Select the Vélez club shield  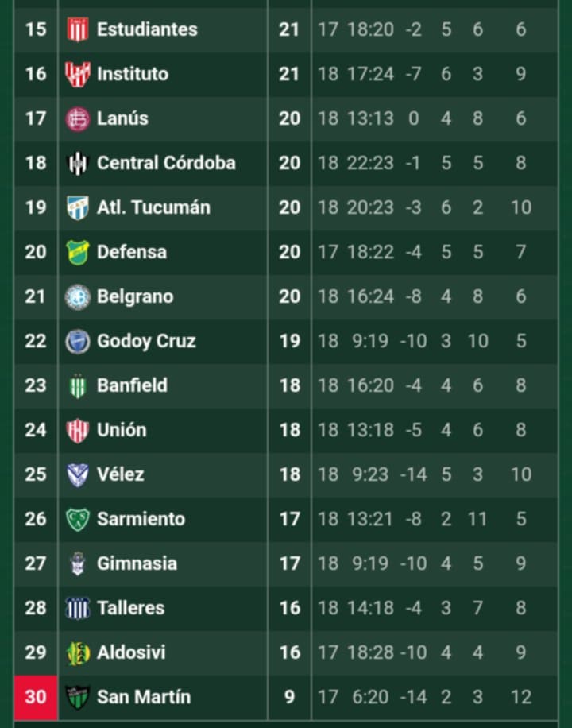77,474
